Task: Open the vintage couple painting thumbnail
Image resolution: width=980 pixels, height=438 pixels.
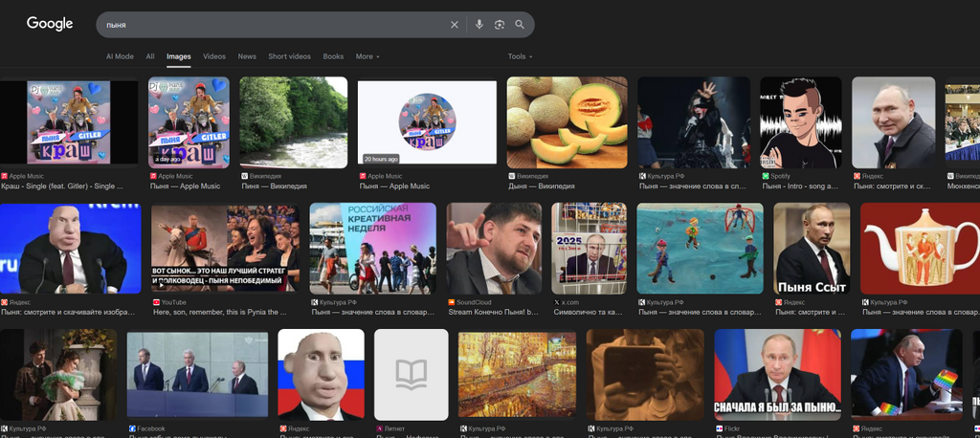Action: (58, 374)
